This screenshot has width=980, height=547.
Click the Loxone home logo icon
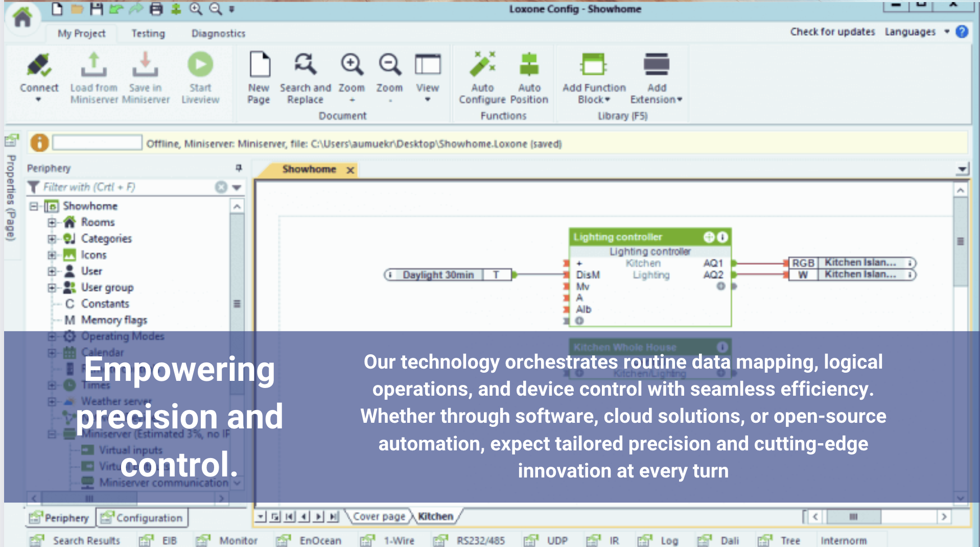coord(22,18)
